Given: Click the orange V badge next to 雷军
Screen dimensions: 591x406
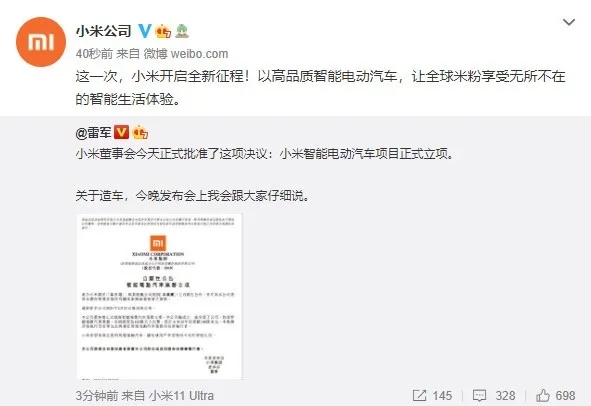Looking at the screenshot, I should pyautogui.click(x=121, y=132).
